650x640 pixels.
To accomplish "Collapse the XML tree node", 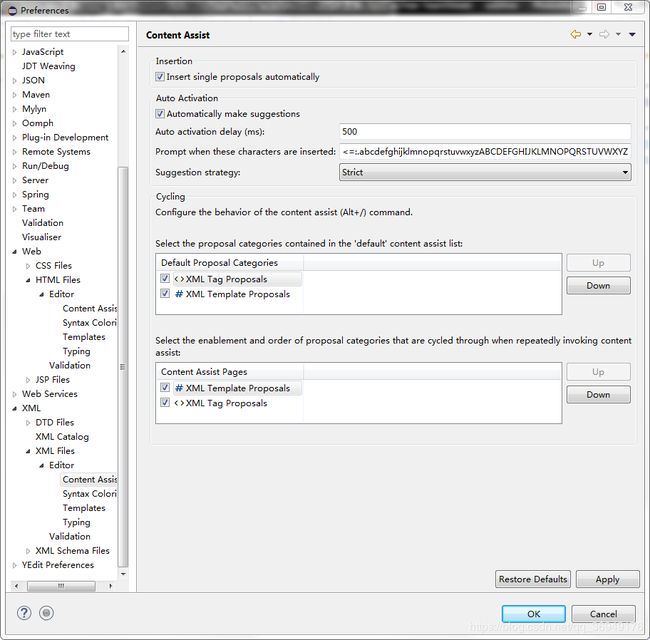I will point(15,408).
